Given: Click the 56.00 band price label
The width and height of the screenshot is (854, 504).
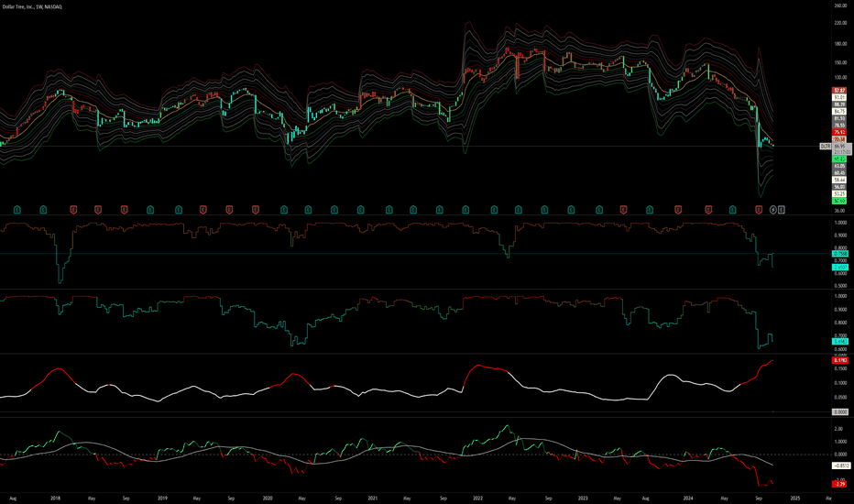Looking at the screenshot, I should coord(839,187).
